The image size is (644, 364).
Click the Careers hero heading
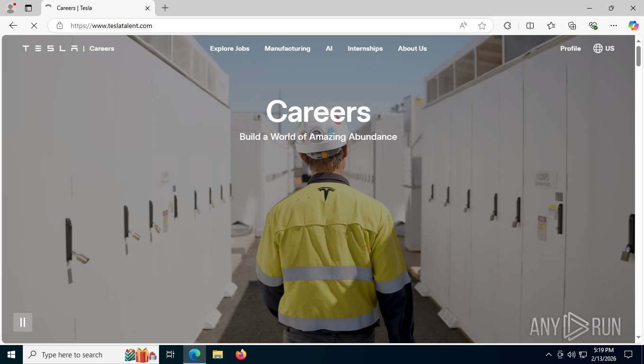(318, 112)
